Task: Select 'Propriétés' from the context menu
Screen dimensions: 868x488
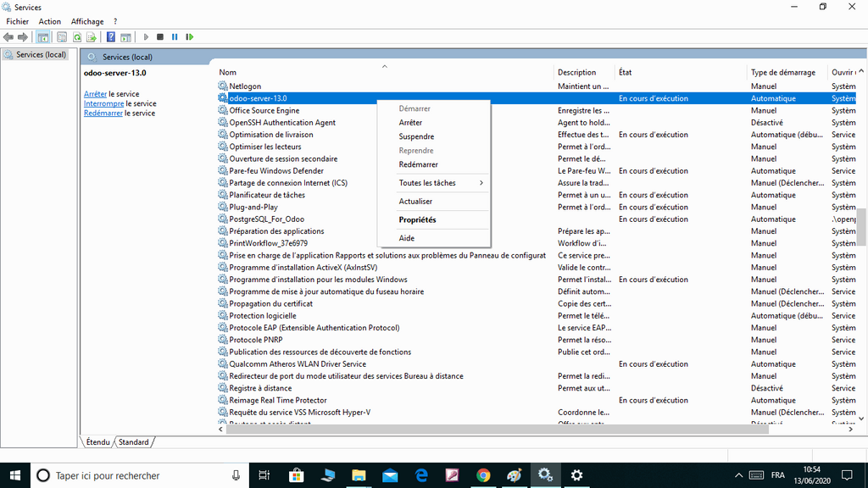Action: tap(417, 219)
